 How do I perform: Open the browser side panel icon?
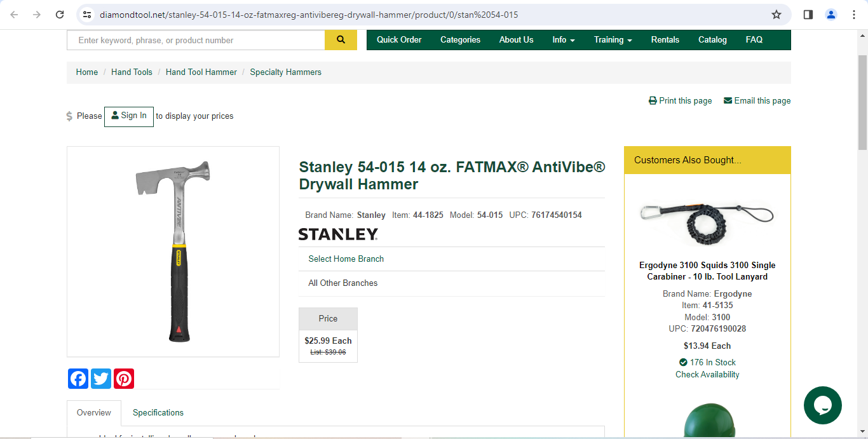pos(808,15)
